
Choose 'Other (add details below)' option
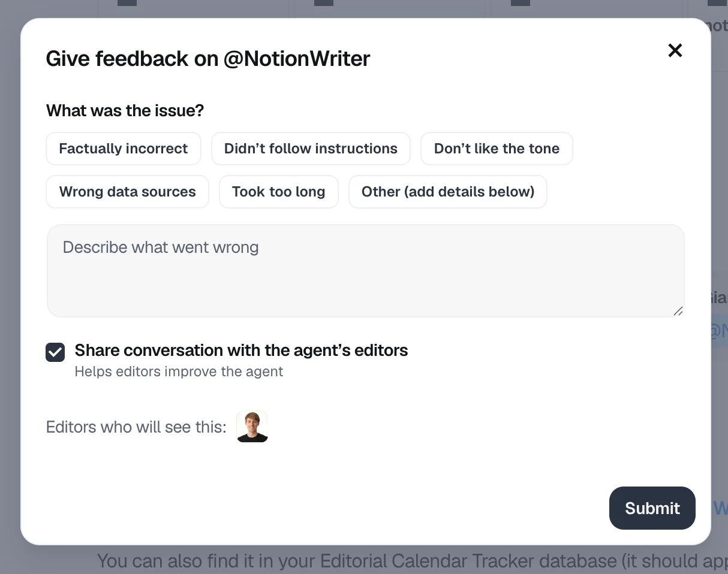[x=447, y=191]
